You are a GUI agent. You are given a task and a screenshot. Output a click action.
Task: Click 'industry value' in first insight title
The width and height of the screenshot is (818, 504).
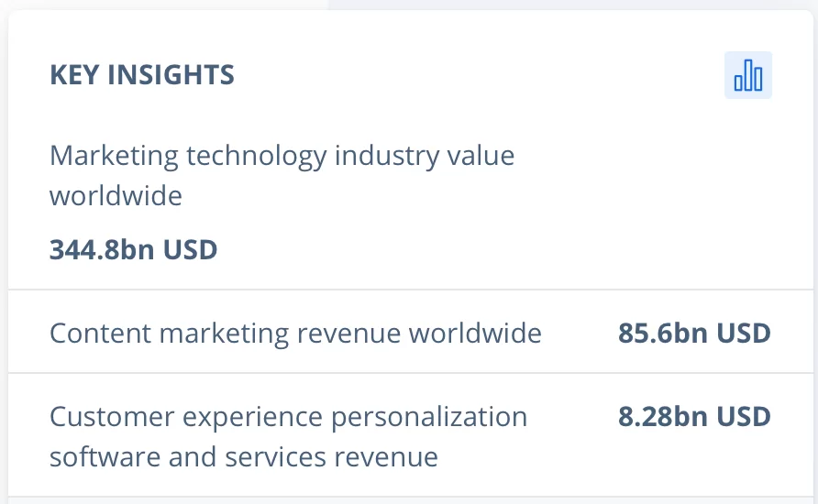pyautogui.click(x=424, y=156)
